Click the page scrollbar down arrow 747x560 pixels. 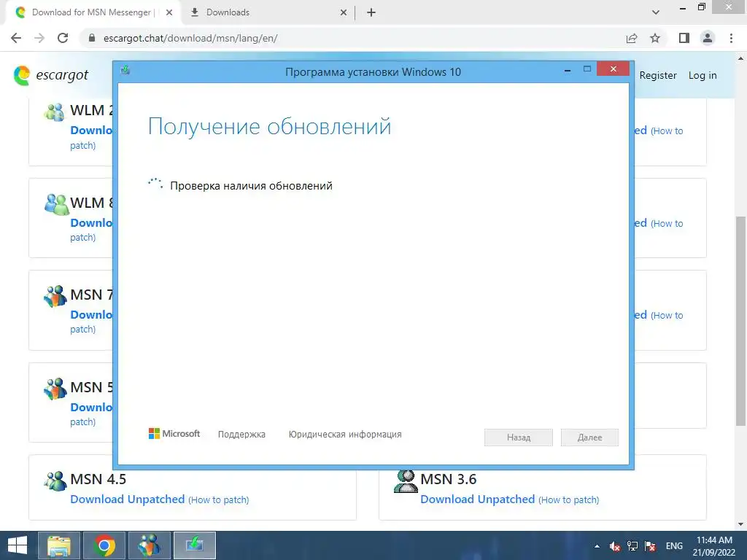pyautogui.click(x=740, y=524)
